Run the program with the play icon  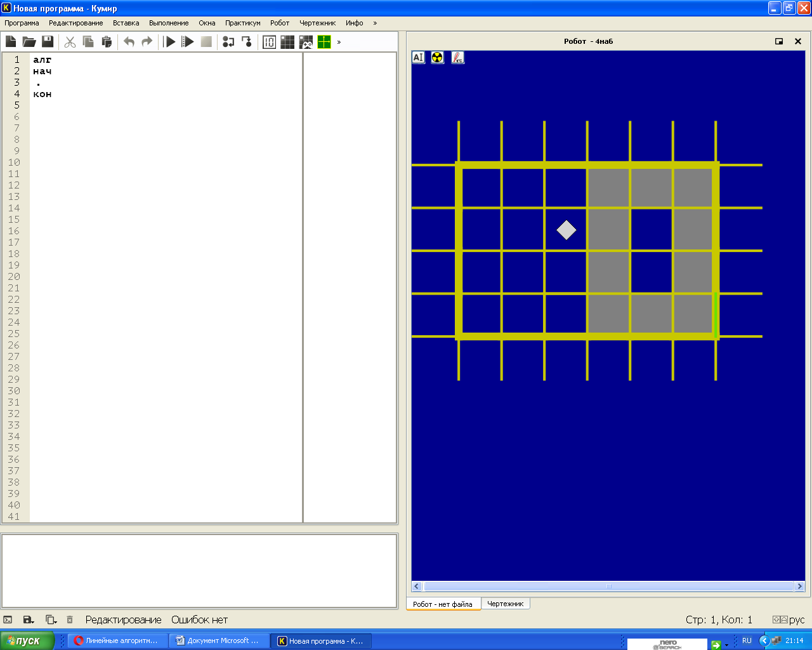169,42
